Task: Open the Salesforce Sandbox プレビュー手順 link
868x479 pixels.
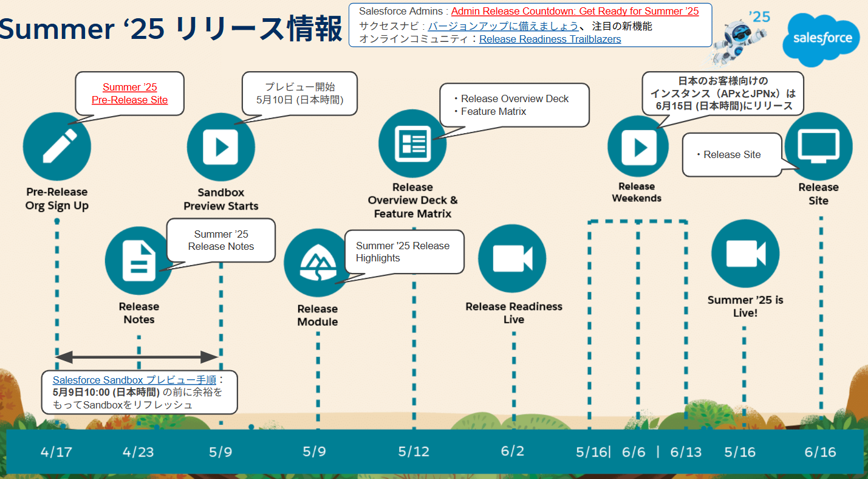Action: [134, 380]
